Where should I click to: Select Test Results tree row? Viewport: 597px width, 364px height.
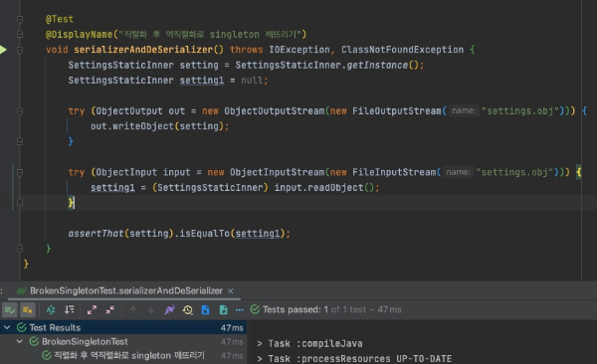[x=123, y=327]
